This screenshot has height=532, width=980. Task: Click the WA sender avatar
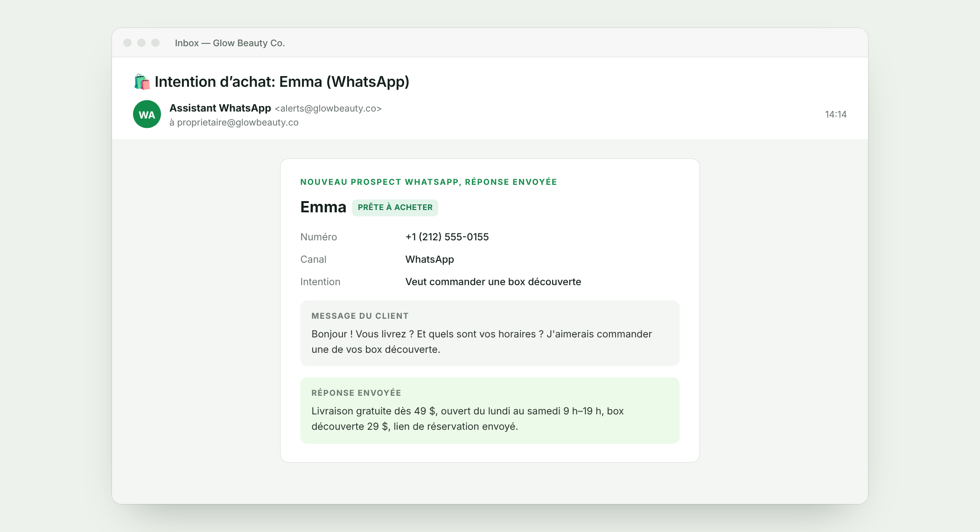coord(147,114)
